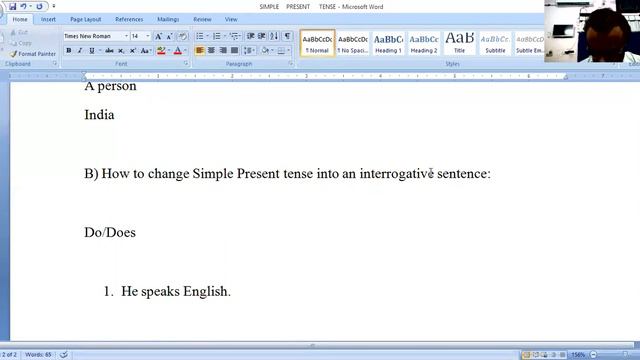
Task: Justify the paragraph text
Action: click(x=234, y=51)
